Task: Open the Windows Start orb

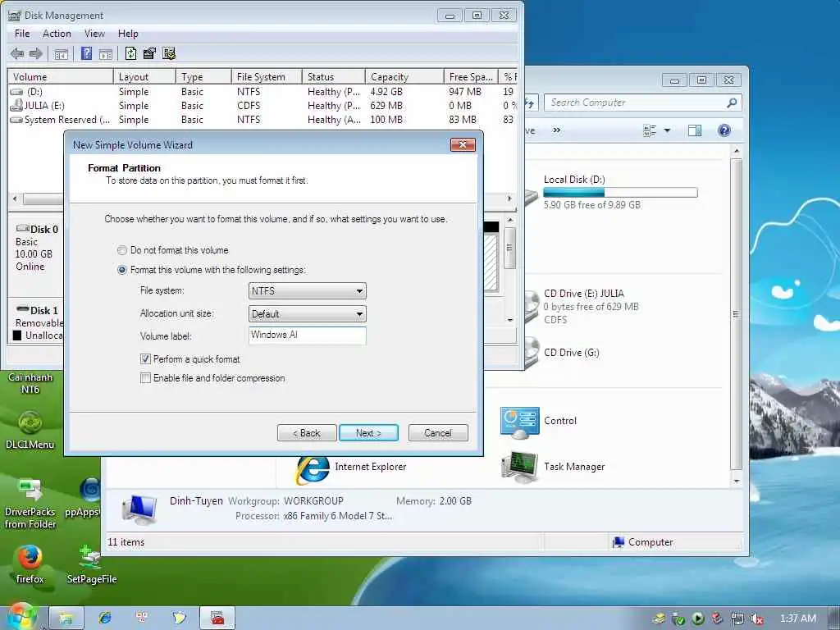Action: (21, 617)
